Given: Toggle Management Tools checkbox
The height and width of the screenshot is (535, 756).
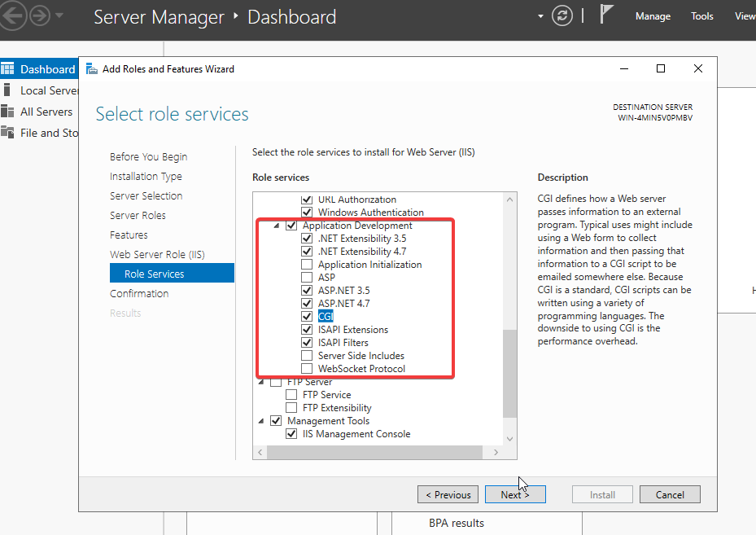Looking at the screenshot, I should point(276,421).
